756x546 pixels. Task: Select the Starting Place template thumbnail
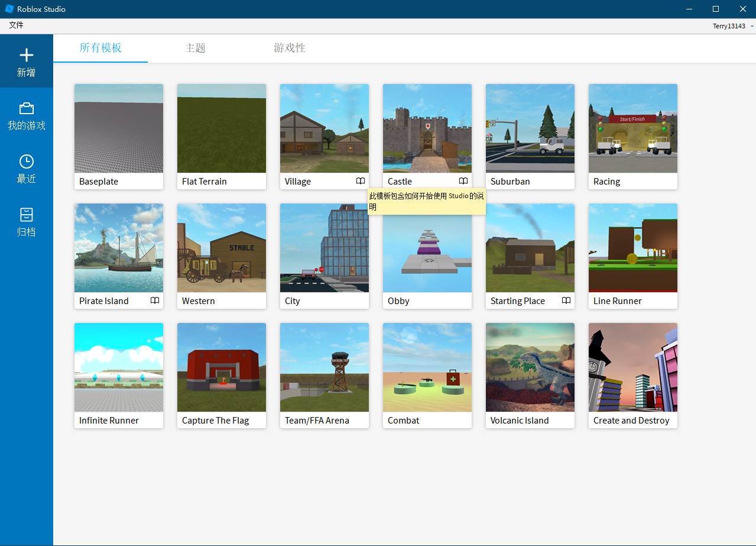pos(530,248)
